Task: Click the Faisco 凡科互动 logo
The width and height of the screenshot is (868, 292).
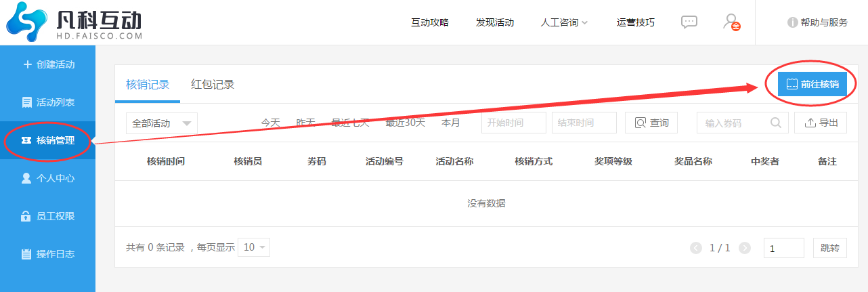Action: pyautogui.click(x=74, y=22)
